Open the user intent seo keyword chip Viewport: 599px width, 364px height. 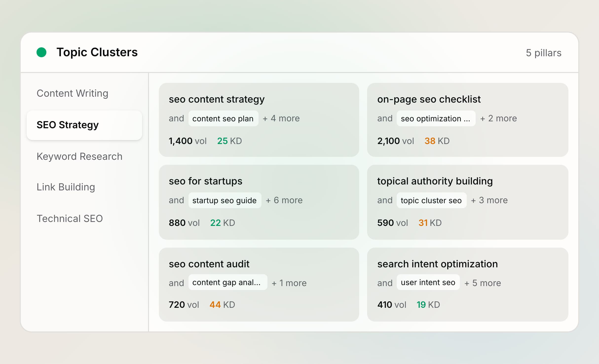pyautogui.click(x=428, y=282)
